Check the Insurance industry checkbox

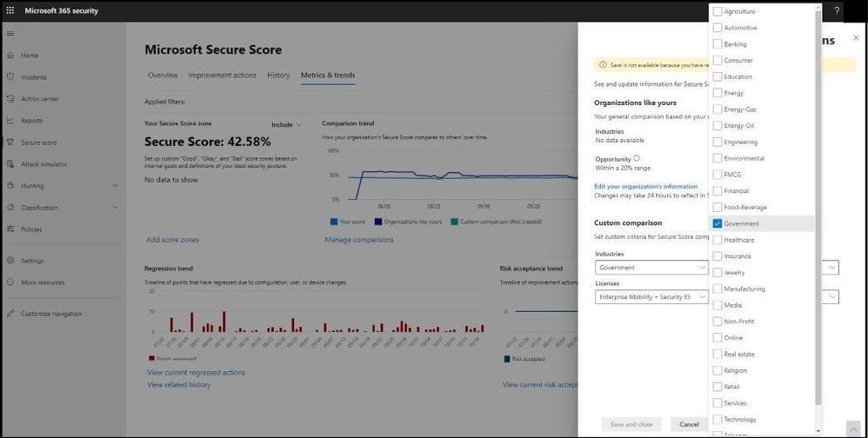pos(718,256)
